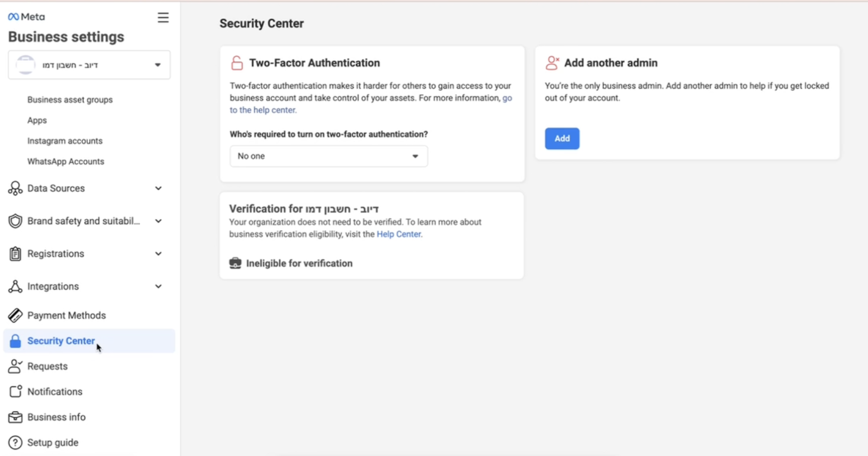Screen dimensions: 868x456
Task: Follow the Help Center verification link
Action: point(399,234)
